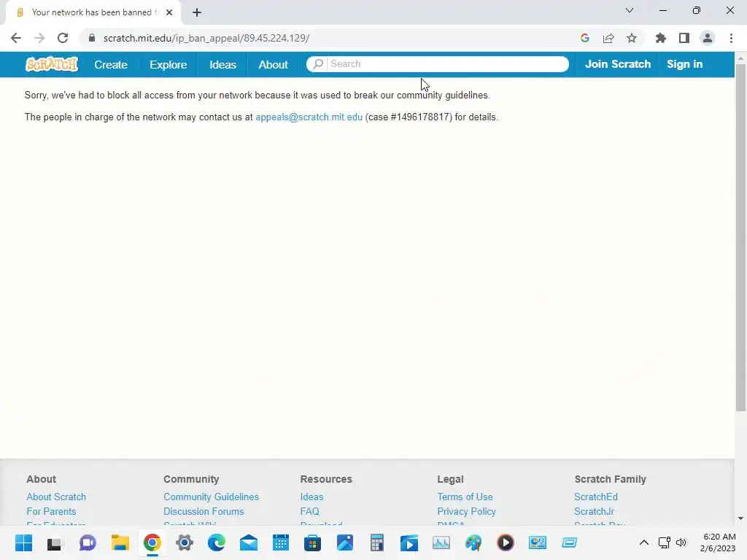Click the address bar URL
The image size is (747, 560).
[x=206, y=38]
